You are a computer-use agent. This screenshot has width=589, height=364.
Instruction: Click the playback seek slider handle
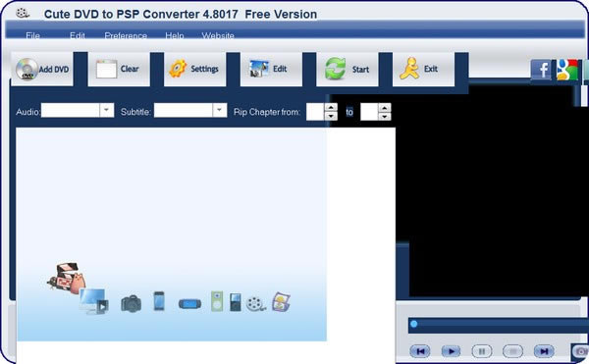pyautogui.click(x=414, y=324)
